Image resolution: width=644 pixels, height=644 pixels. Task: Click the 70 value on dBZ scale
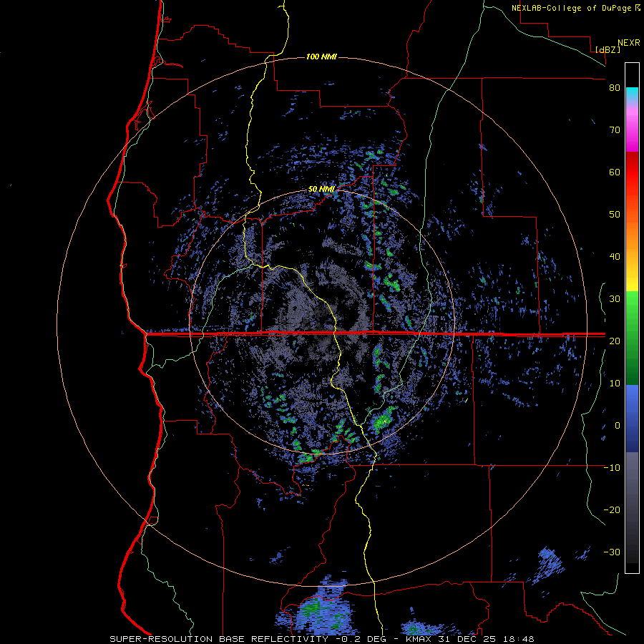pyautogui.click(x=615, y=130)
